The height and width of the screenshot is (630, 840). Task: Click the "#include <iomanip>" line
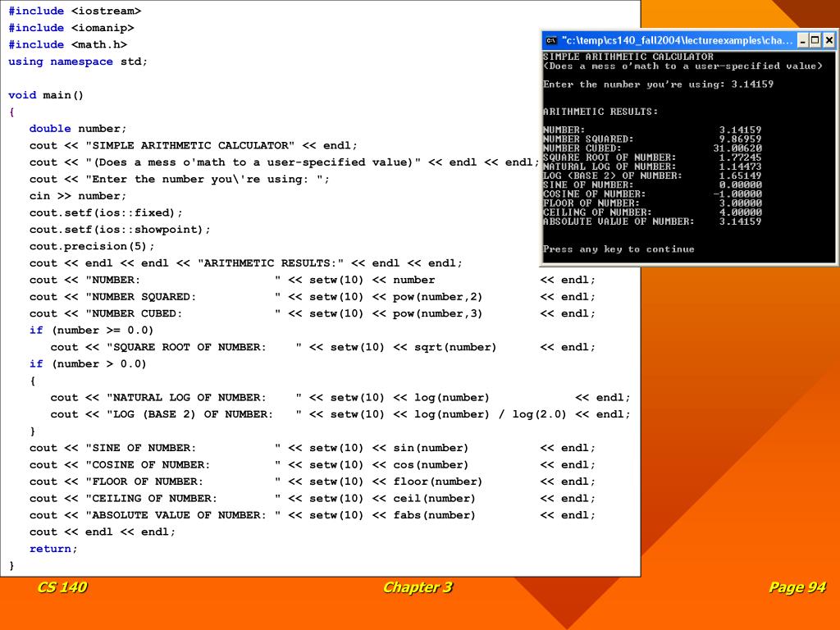click(71, 28)
